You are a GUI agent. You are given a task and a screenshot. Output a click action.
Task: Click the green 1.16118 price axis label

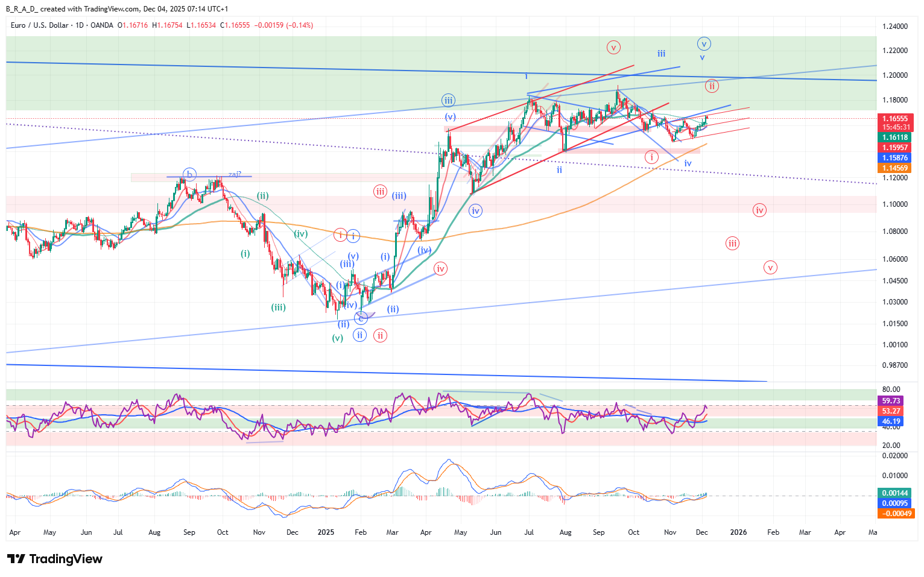point(895,137)
